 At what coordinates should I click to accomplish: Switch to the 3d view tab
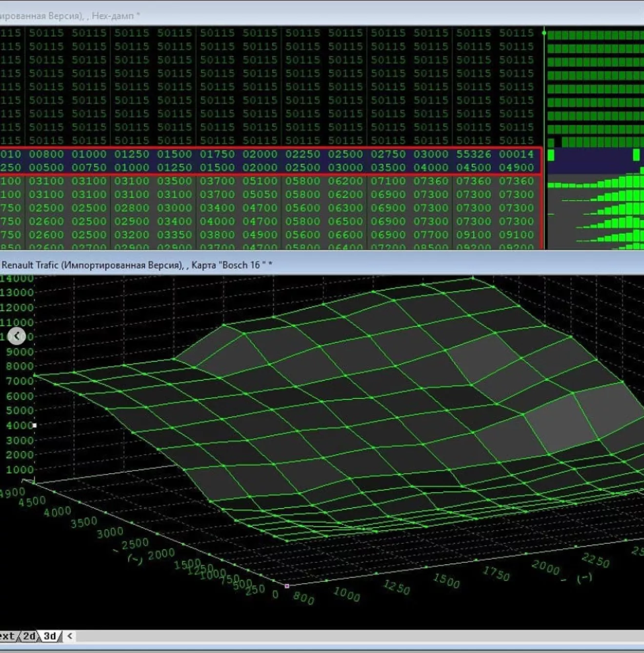tap(49, 636)
